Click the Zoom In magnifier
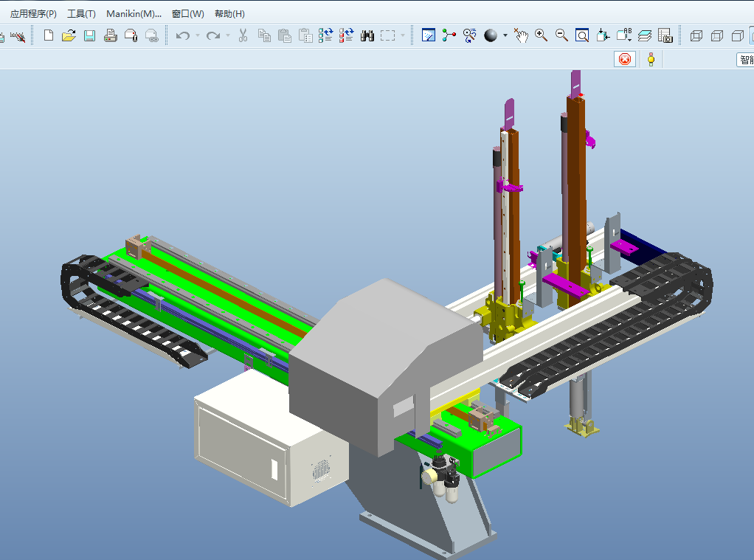 click(x=541, y=35)
